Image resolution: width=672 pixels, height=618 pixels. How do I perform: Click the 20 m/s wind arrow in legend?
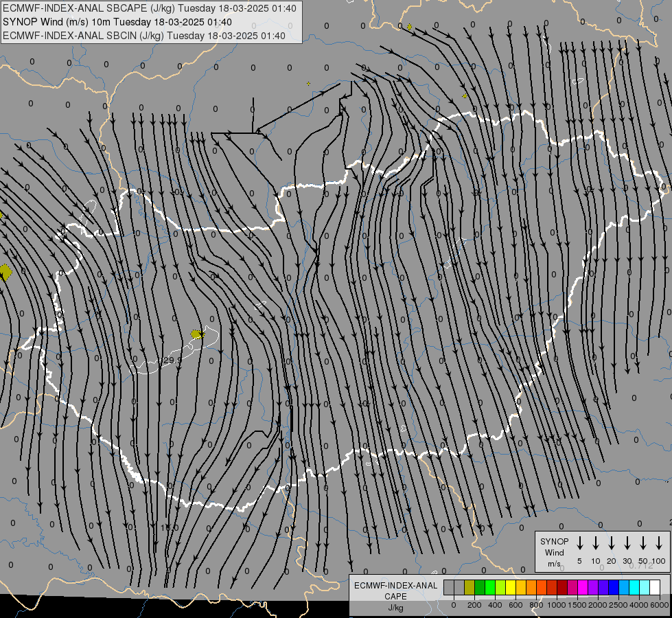point(612,543)
